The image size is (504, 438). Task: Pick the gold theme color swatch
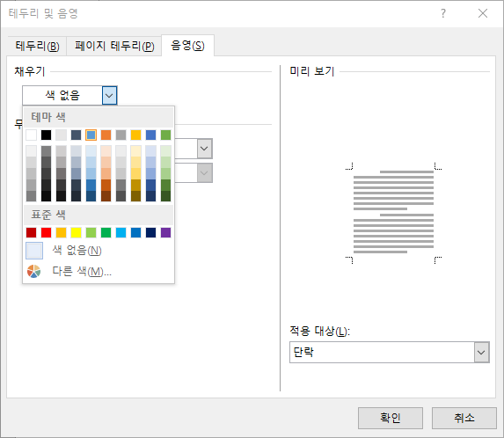136,135
